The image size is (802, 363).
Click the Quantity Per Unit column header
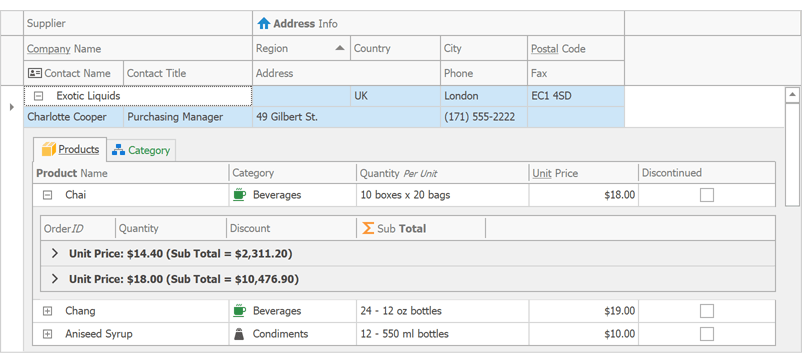pyautogui.click(x=442, y=173)
